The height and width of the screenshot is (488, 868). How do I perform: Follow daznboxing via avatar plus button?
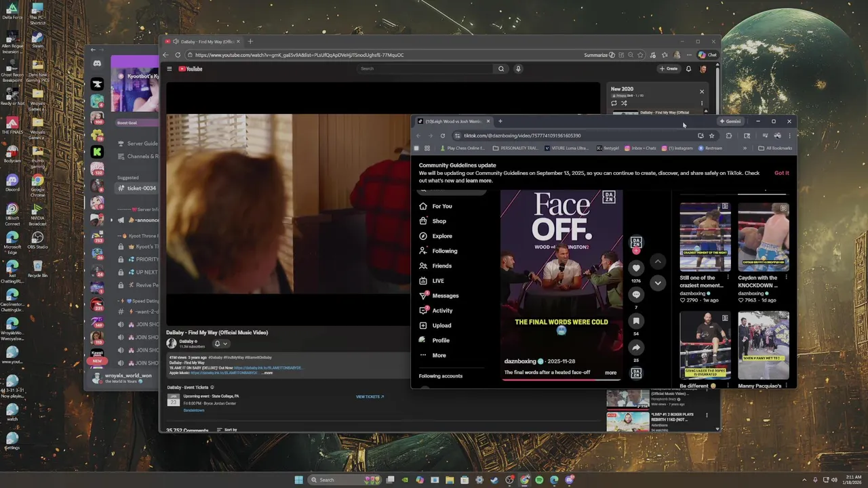pyautogui.click(x=636, y=251)
